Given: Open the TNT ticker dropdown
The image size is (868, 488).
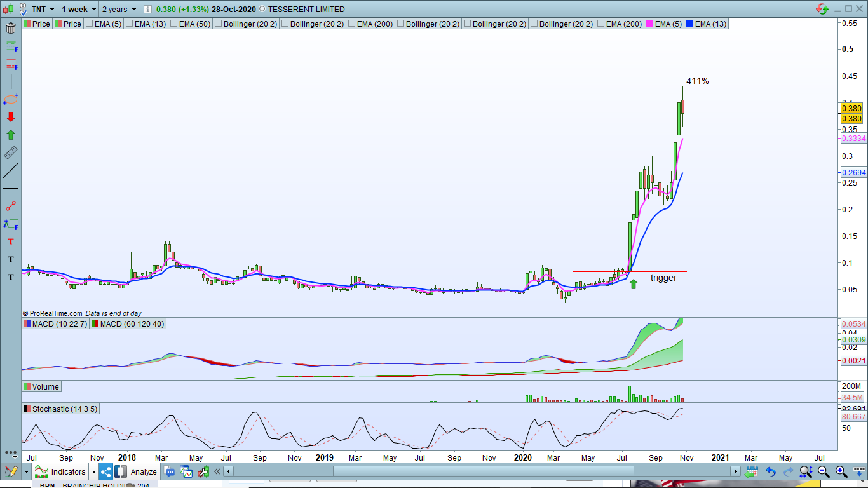Looking at the screenshot, I should pyautogui.click(x=52, y=10).
